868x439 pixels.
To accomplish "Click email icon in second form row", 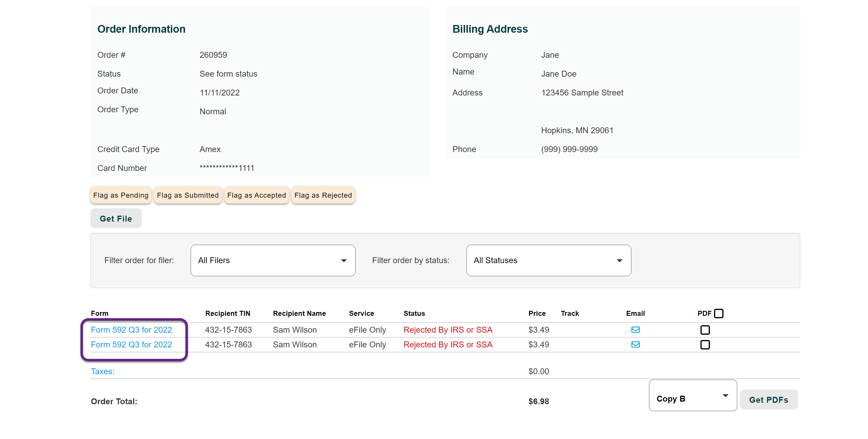I will click(635, 344).
